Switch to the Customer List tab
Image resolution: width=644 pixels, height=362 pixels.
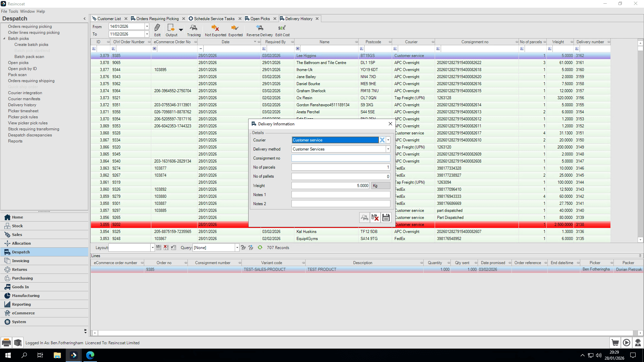109,19
